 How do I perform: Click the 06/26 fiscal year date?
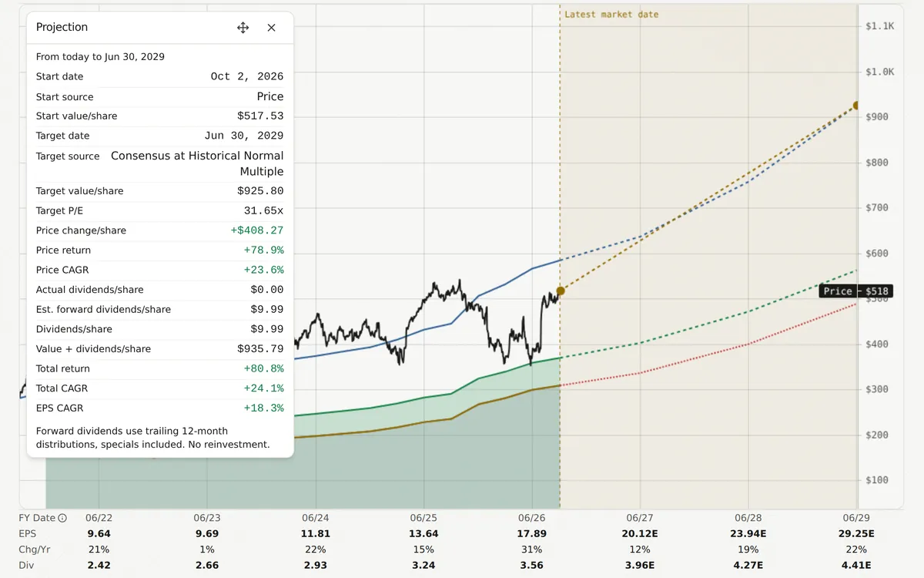click(x=532, y=518)
